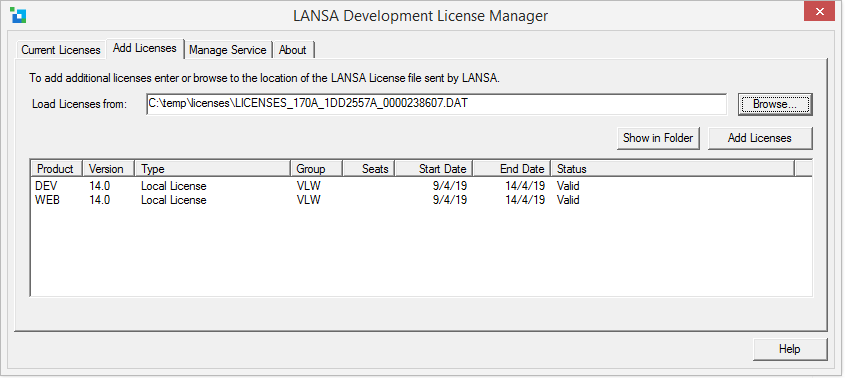Sort list by Status column header
The width and height of the screenshot is (845, 378).
tap(673, 169)
